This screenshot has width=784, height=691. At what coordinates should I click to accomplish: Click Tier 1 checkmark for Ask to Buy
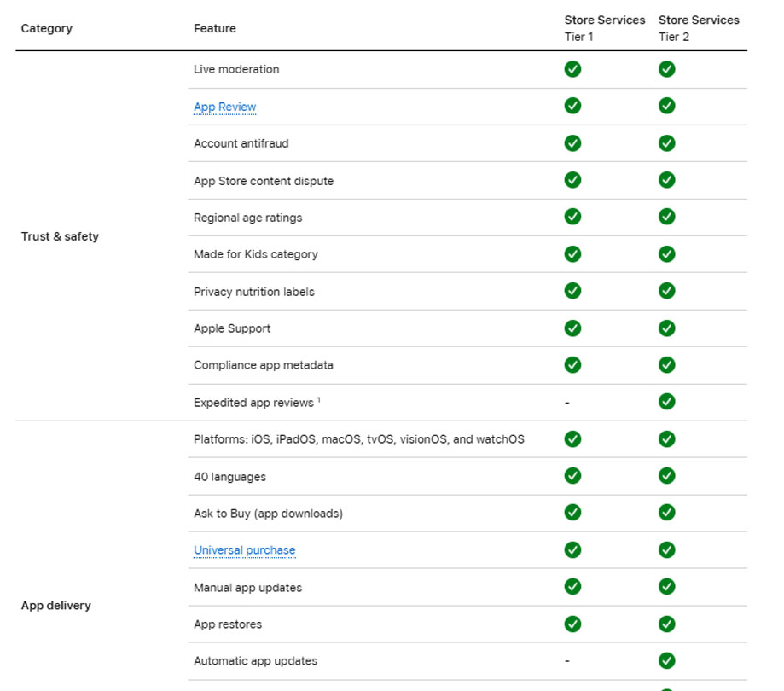(x=572, y=513)
